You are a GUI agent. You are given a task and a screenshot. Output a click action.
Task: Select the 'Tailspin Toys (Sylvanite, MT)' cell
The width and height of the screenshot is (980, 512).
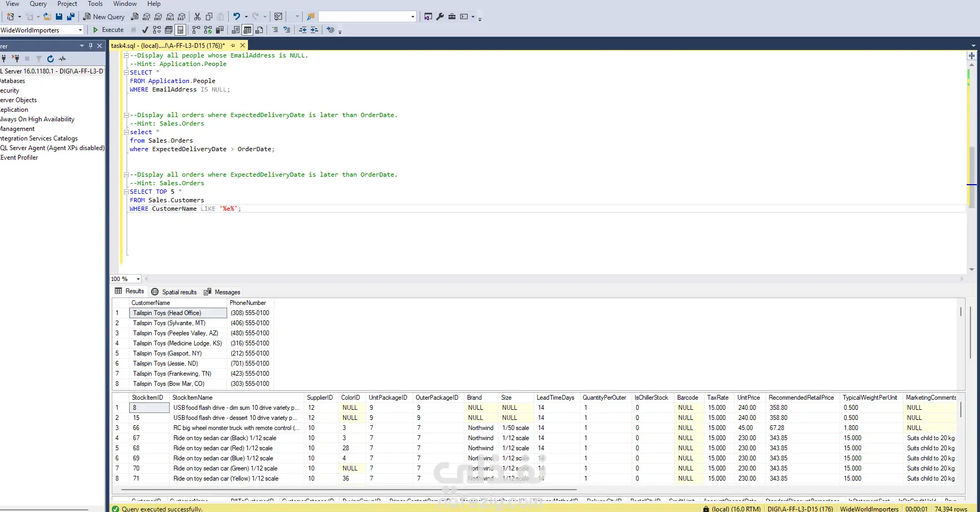pyautogui.click(x=178, y=323)
